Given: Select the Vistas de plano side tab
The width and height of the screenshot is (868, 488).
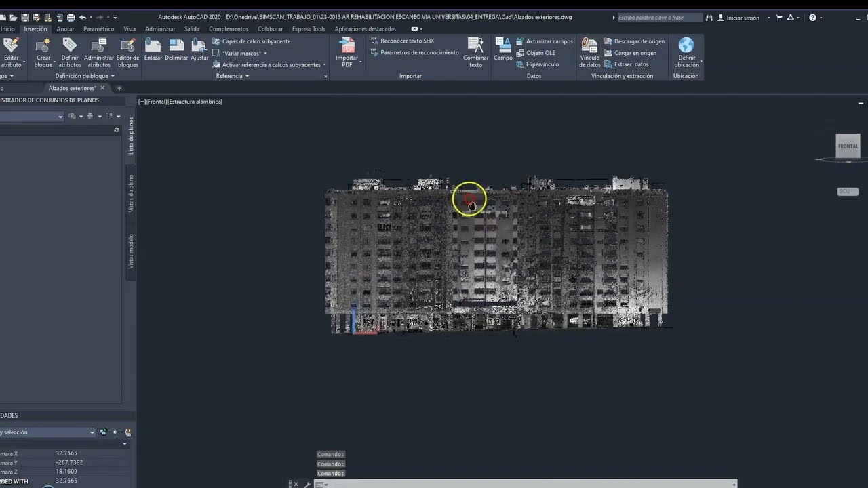Looking at the screenshot, I should [x=132, y=194].
